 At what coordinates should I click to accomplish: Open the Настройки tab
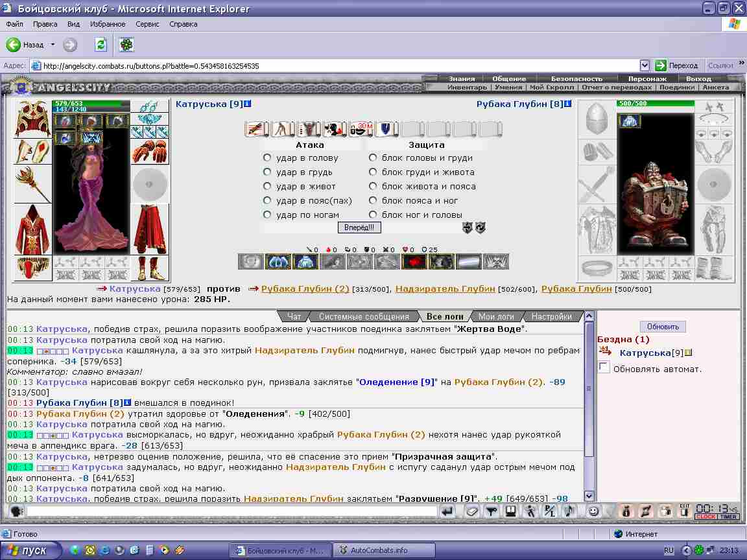pyautogui.click(x=552, y=316)
